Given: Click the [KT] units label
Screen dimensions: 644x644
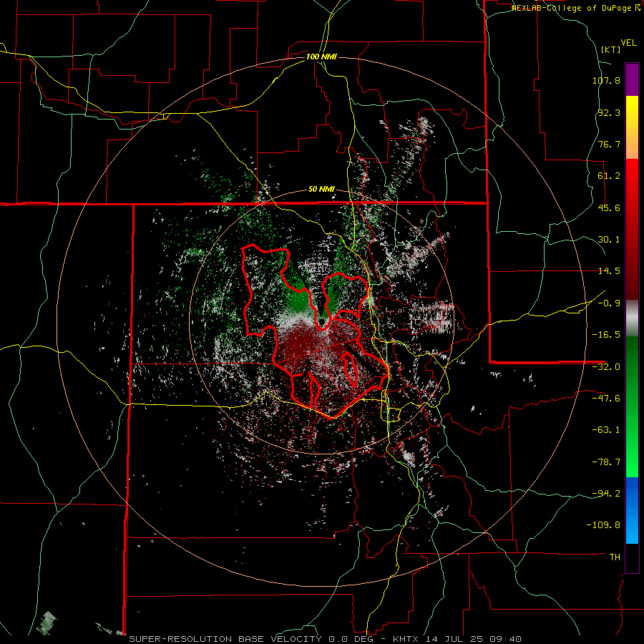Looking at the screenshot, I should 611,49.
